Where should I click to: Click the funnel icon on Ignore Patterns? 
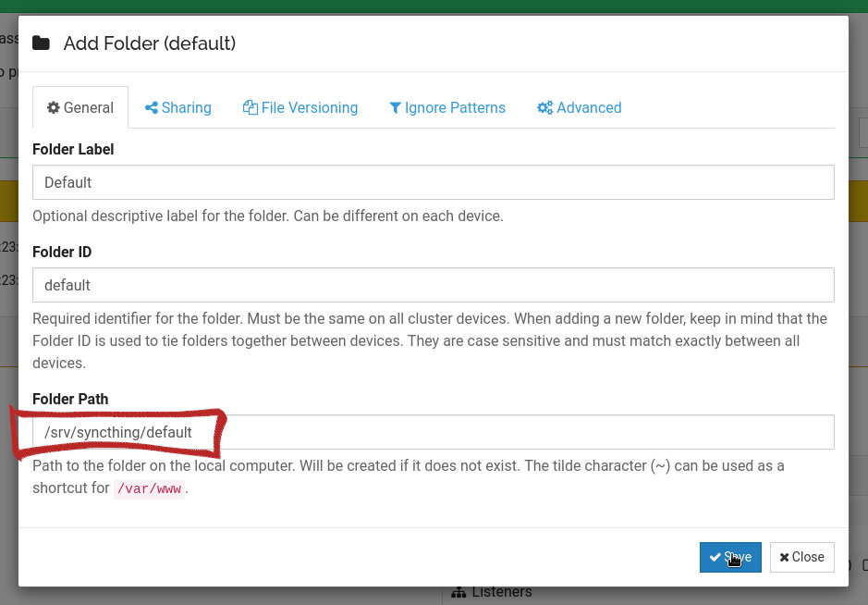tap(395, 107)
